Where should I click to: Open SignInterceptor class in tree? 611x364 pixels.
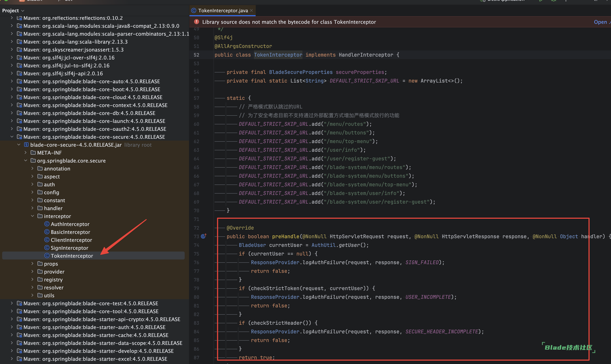point(69,248)
